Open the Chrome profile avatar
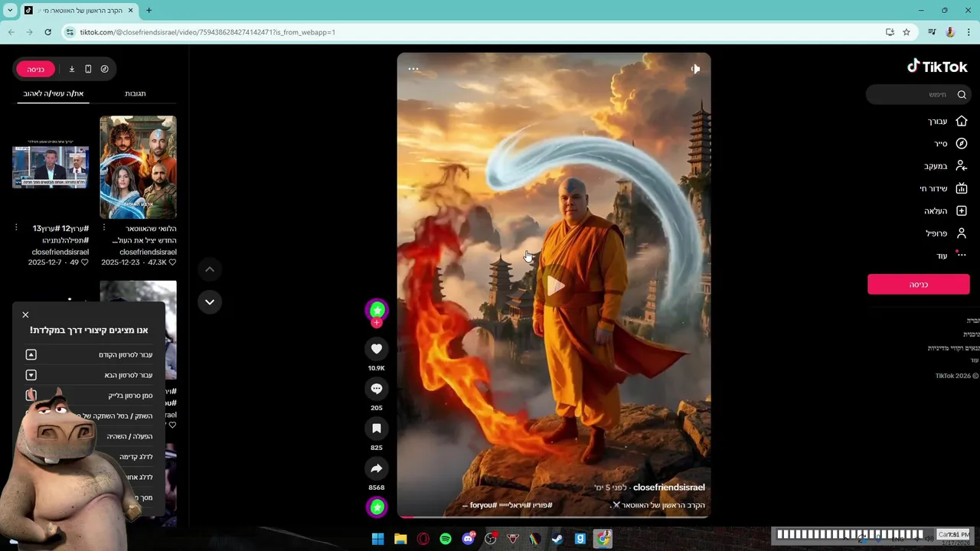980x551 pixels. point(950,32)
